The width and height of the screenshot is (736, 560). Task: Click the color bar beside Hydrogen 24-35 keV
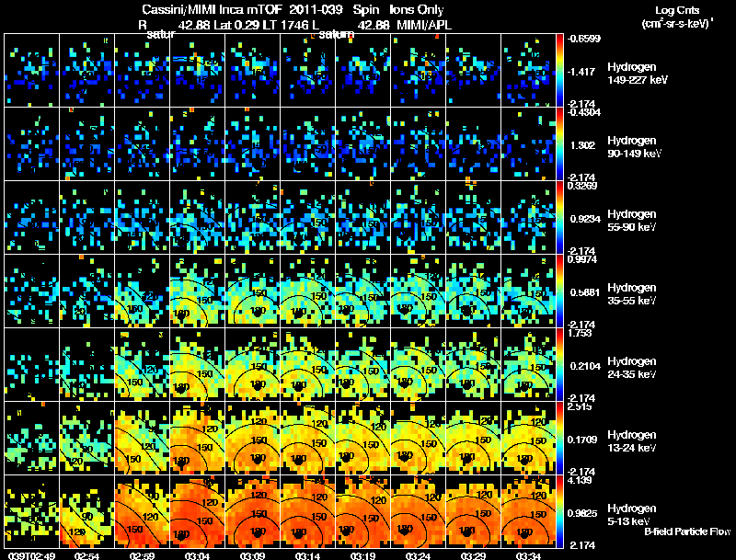(559, 365)
